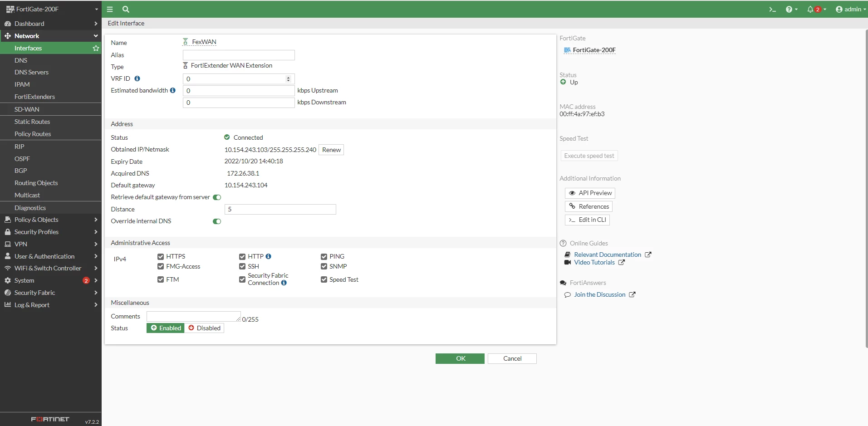
Task: Uncheck SNMP access checkbox
Action: pos(324,266)
